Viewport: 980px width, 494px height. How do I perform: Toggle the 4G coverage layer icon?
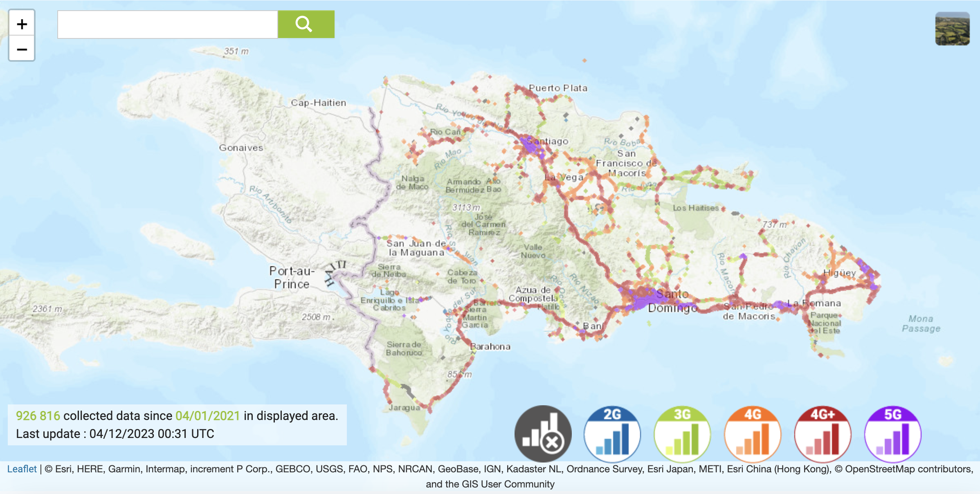(753, 433)
